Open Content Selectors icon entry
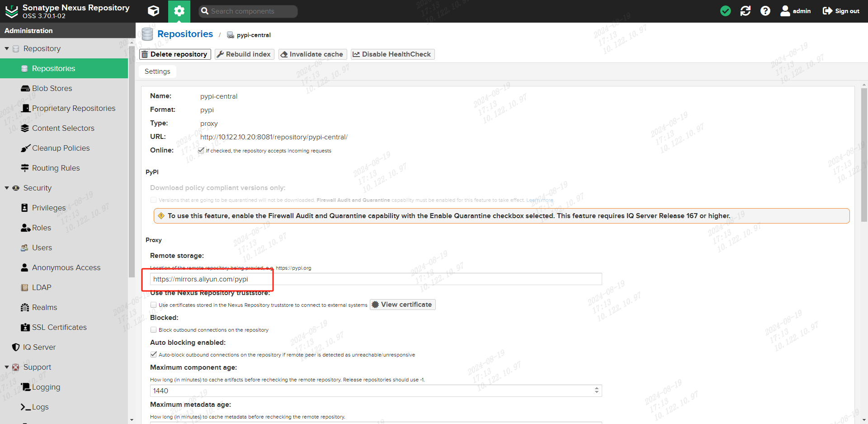 (x=25, y=128)
